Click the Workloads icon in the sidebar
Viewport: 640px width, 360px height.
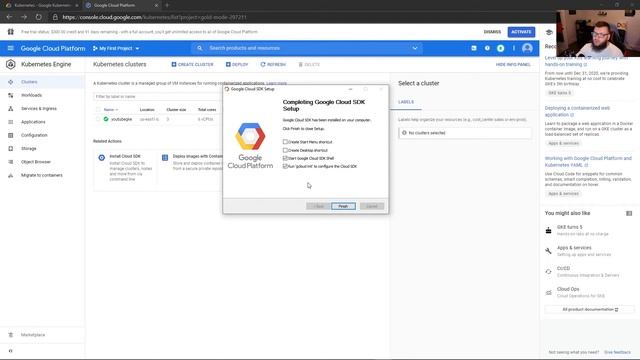[x=11, y=95]
